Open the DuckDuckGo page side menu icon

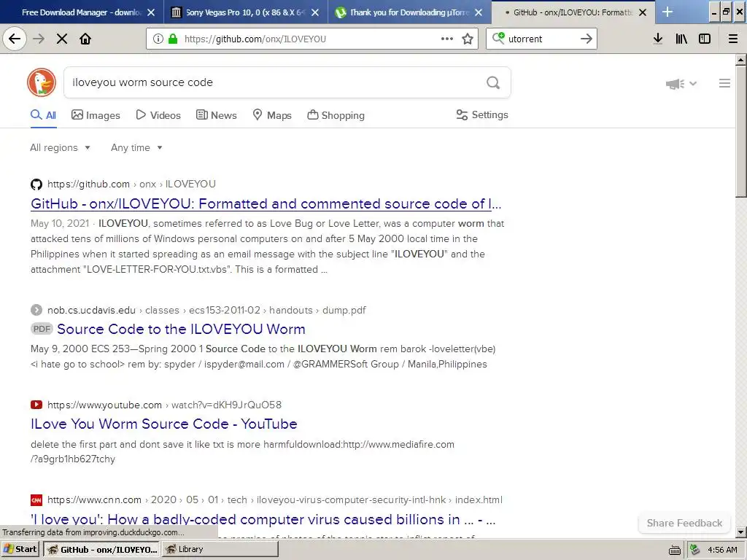click(724, 83)
